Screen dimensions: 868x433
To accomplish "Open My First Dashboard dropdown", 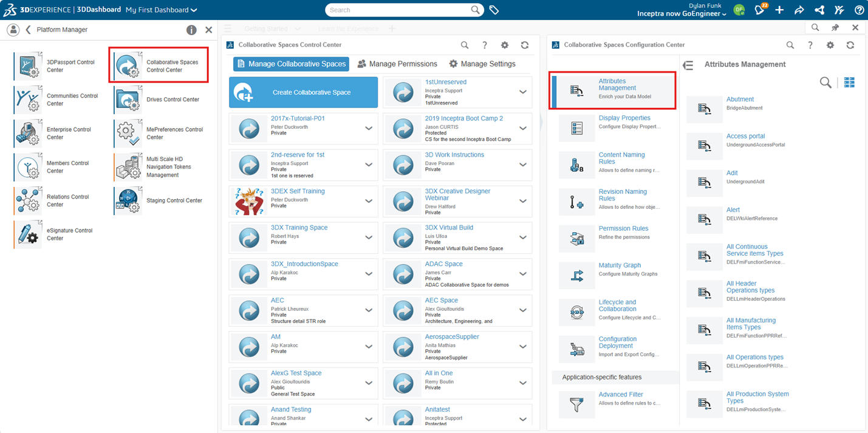I will (161, 10).
